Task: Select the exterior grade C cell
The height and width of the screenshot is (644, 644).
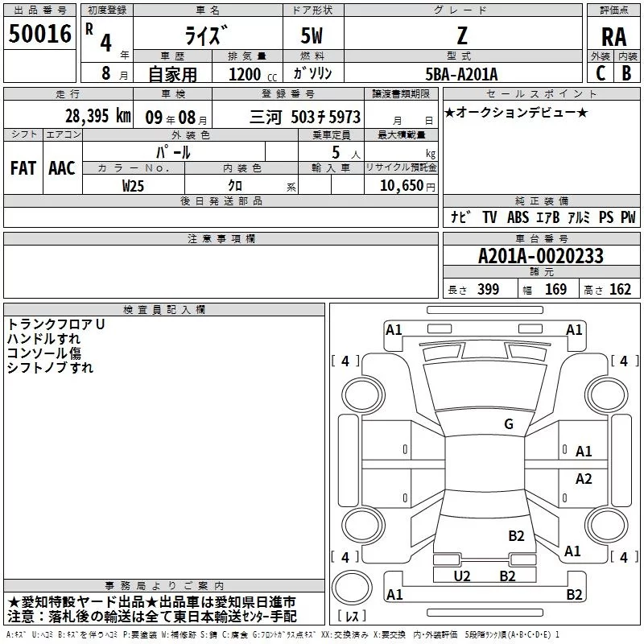Action: coord(600,72)
